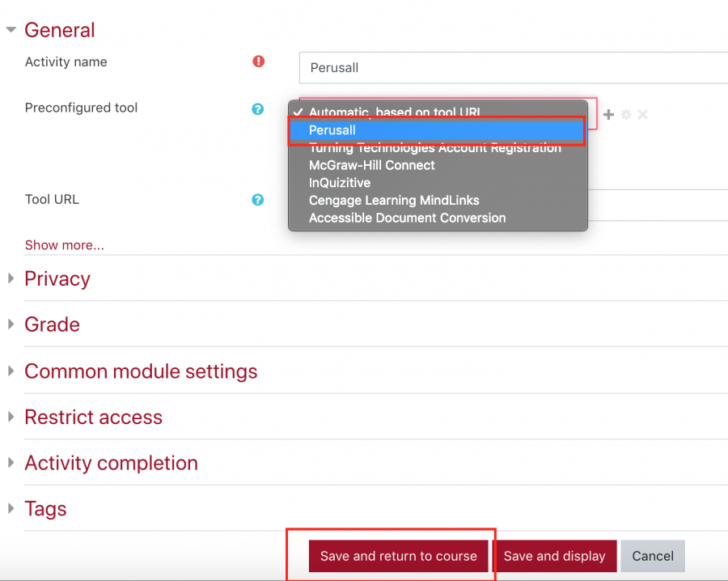Click the Activity name label
The image size is (728, 581).
[66, 61]
